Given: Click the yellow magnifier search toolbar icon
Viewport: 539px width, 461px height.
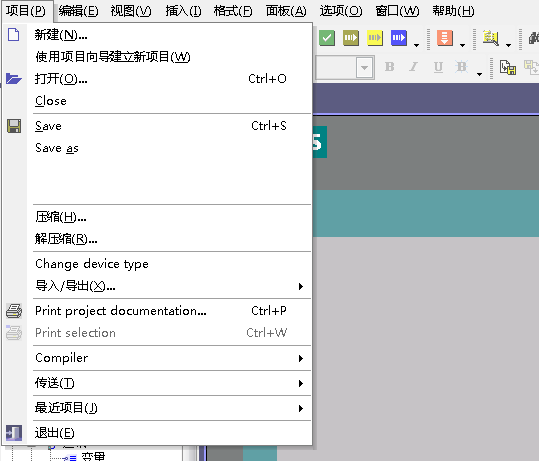Looking at the screenshot, I should click(491, 38).
